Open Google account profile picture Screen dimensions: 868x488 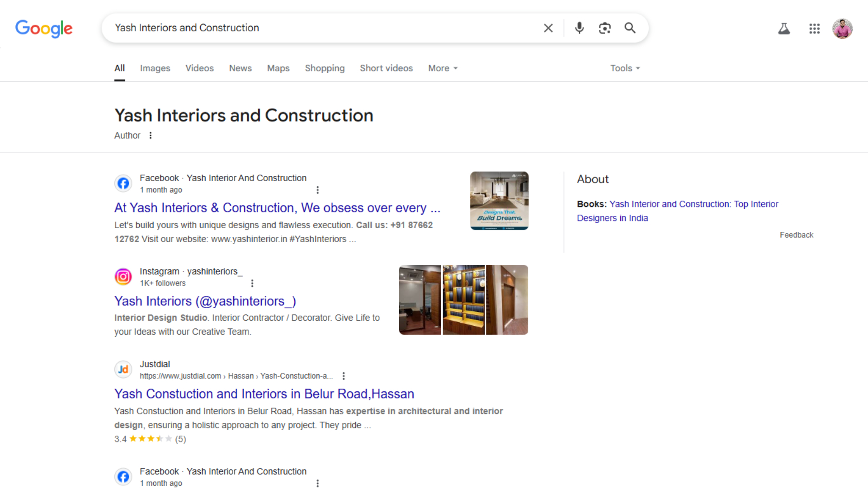pyautogui.click(x=842, y=29)
